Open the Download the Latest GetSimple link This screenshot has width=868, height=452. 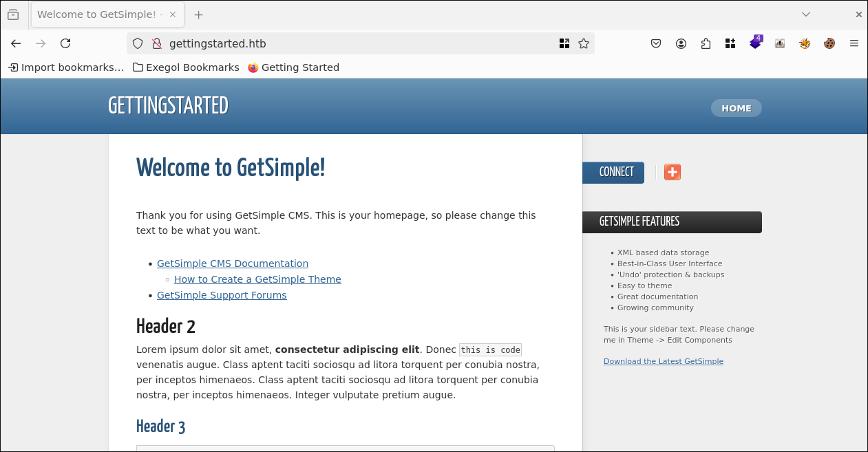click(663, 360)
